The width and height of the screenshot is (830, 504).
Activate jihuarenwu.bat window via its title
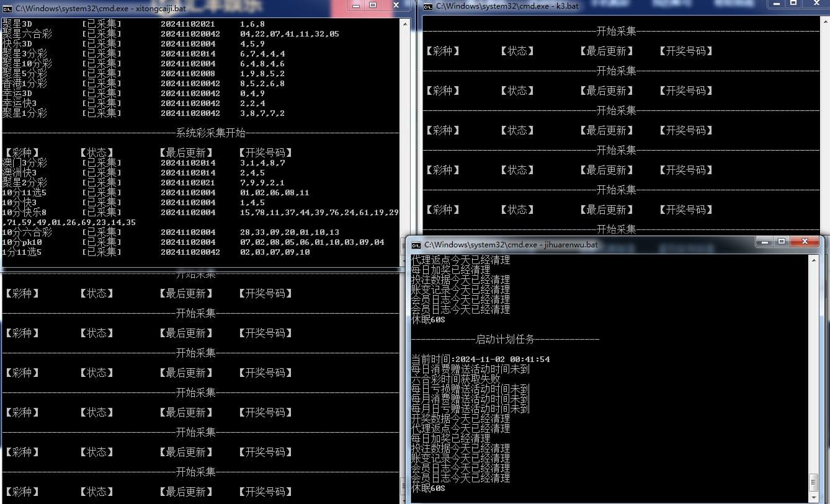[x=511, y=245]
